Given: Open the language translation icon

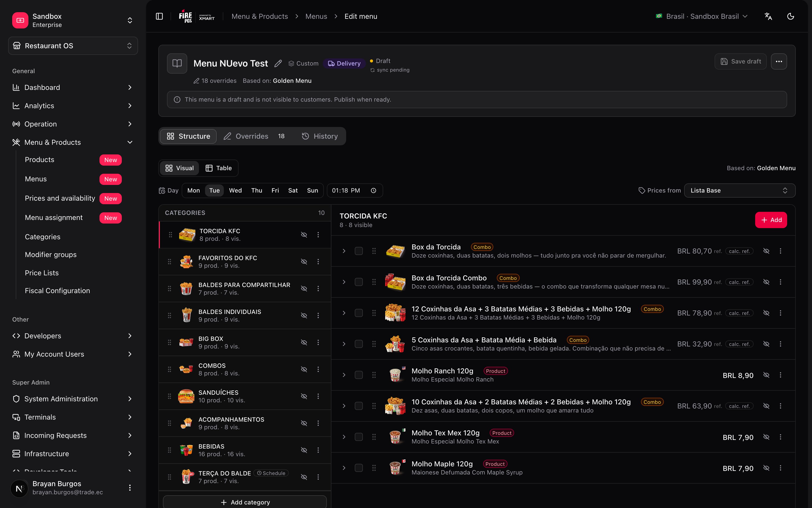Looking at the screenshot, I should coord(768,16).
